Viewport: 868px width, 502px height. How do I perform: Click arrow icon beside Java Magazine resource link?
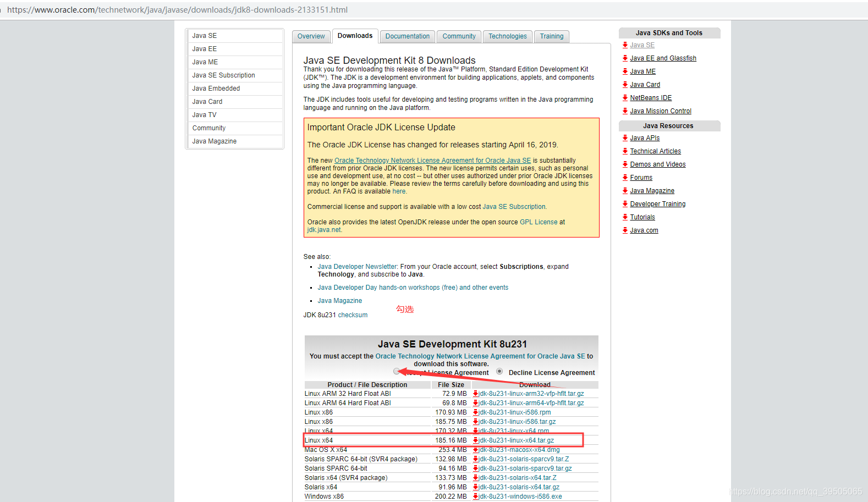click(625, 191)
